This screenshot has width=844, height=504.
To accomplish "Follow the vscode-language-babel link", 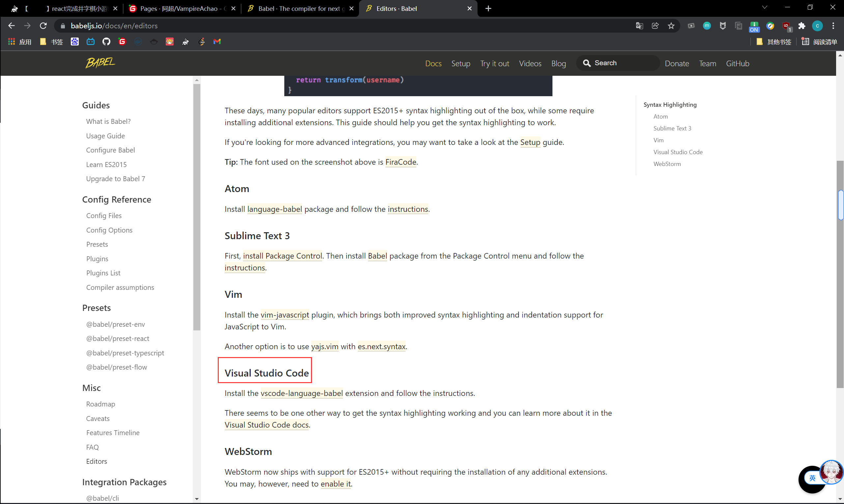I will pyautogui.click(x=302, y=393).
